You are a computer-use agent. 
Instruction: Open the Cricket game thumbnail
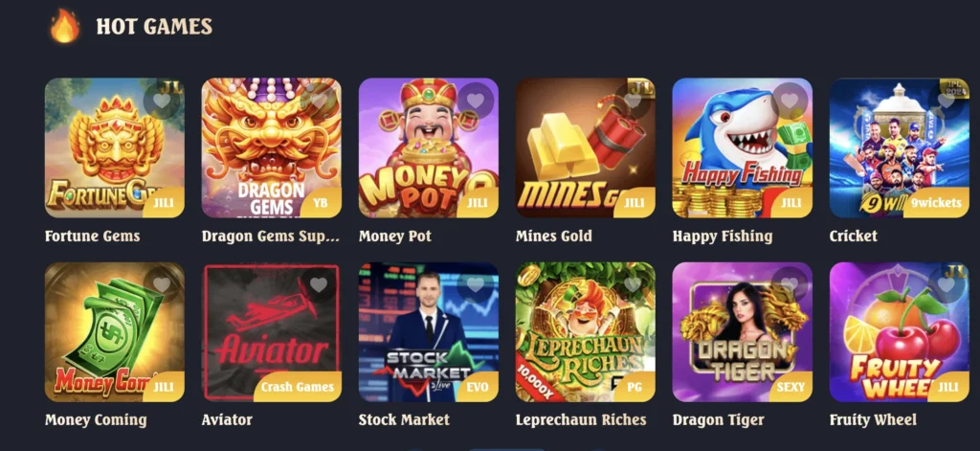899,147
